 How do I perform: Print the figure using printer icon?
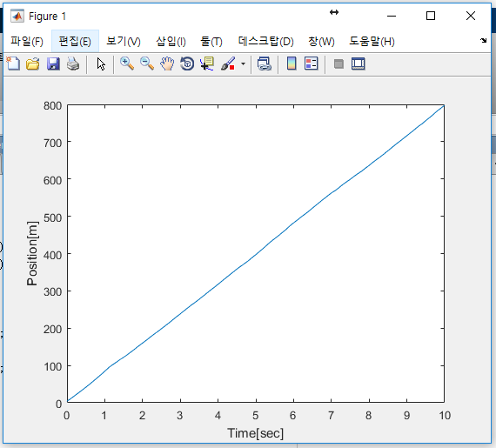pyautogui.click(x=73, y=64)
